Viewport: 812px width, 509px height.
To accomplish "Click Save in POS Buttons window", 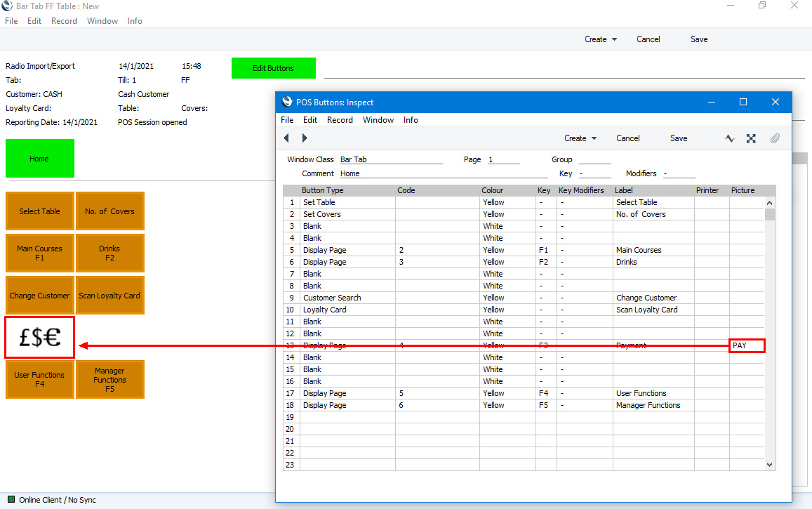I will [679, 138].
